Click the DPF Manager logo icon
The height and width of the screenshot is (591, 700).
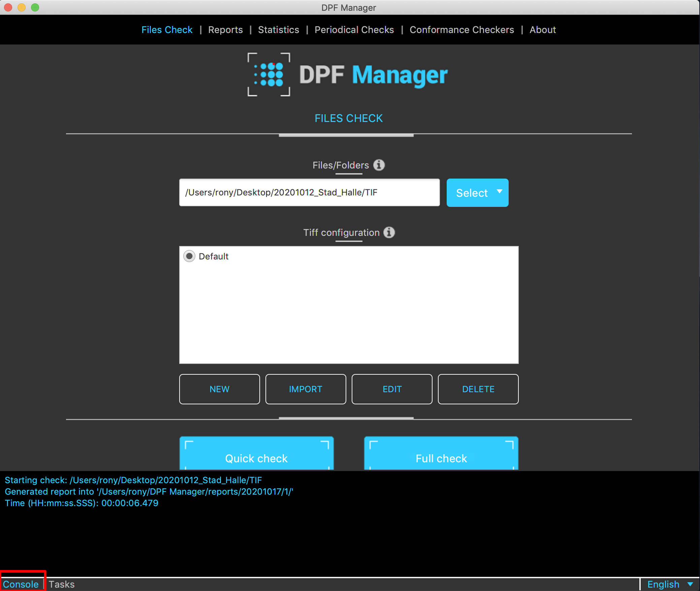coord(269,74)
